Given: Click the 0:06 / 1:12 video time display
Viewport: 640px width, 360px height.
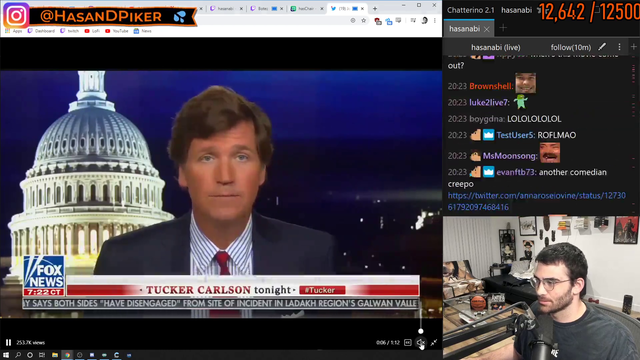Looking at the screenshot, I should [x=388, y=342].
